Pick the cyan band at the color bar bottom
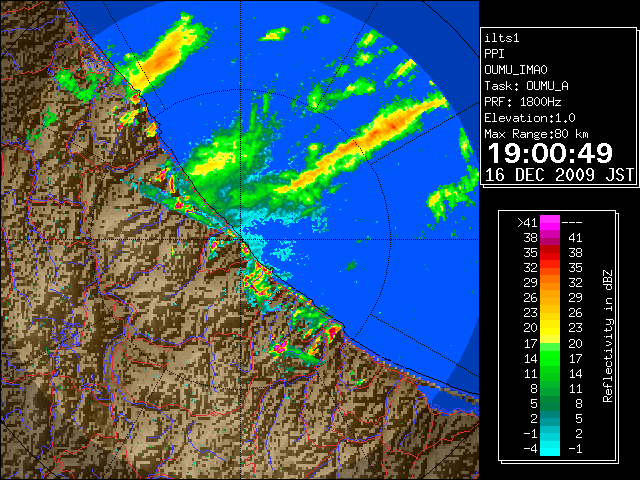Viewport: 640px width, 480px height. (x=550, y=448)
